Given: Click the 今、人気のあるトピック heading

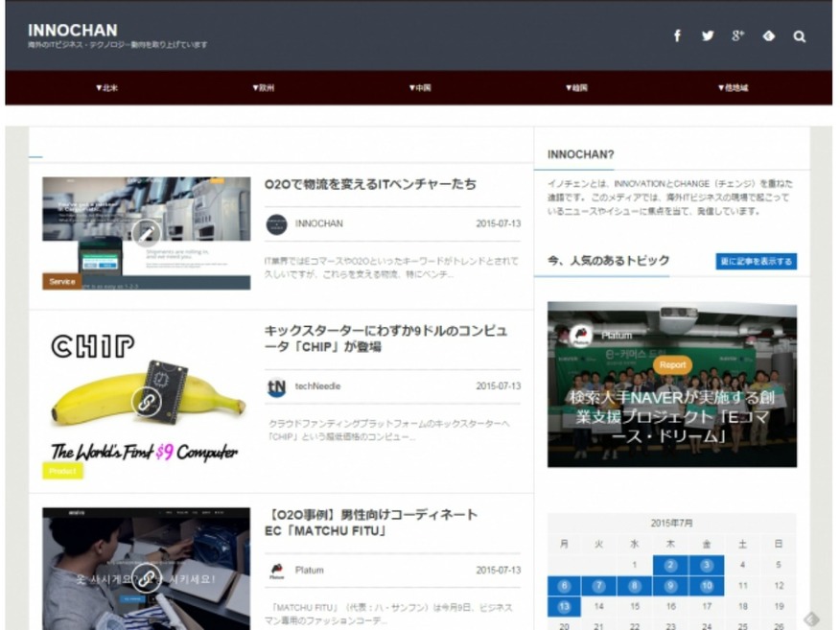Looking at the screenshot, I should coord(609,261).
